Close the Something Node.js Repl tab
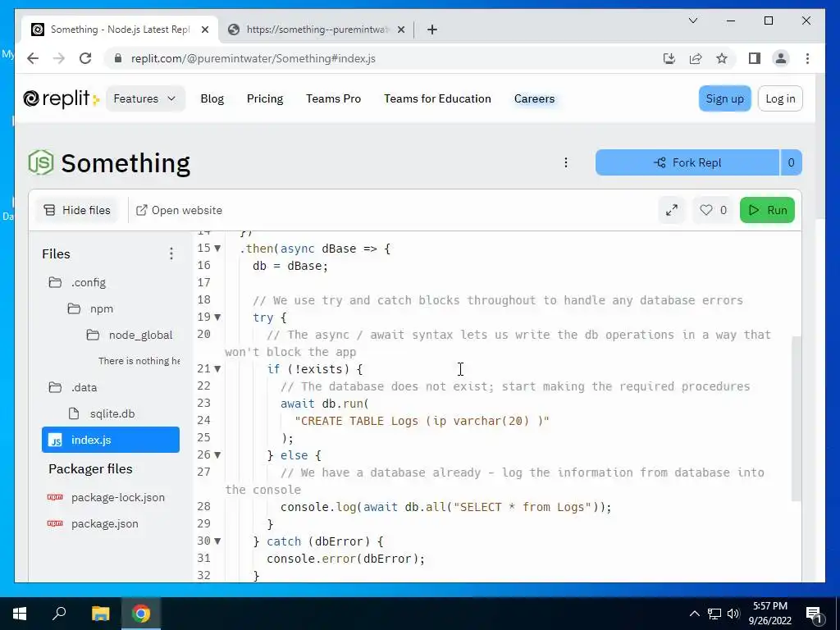The image size is (840, 630). point(204,30)
